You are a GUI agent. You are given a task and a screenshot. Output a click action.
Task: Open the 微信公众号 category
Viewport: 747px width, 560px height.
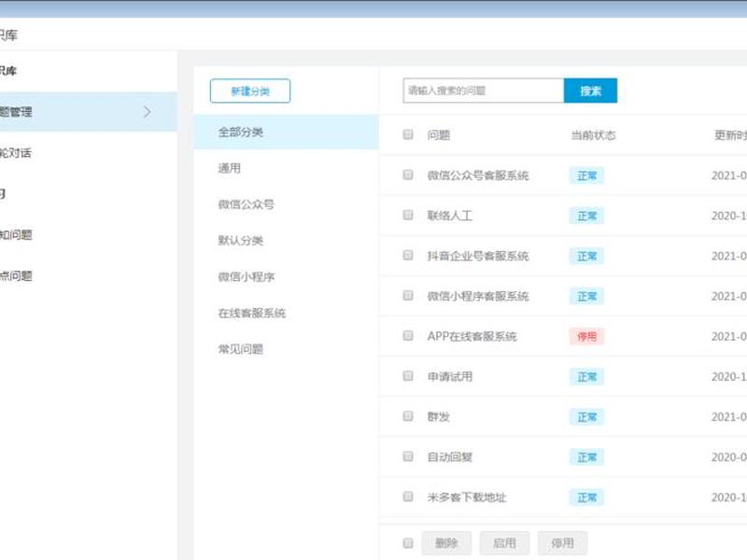point(247,204)
